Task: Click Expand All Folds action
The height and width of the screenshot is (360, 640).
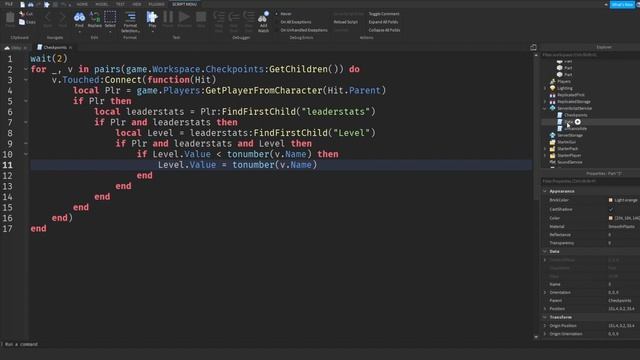Action: click(x=383, y=22)
